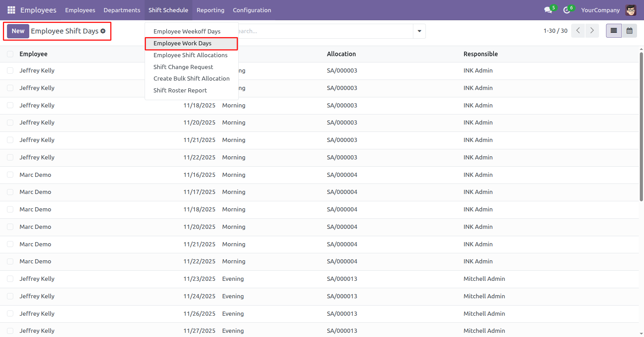Click Mitchell Admin in the 11/26/2025 row
Image resolution: width=644 pixels, height=337 pixels.
click(x=484, y=314)
